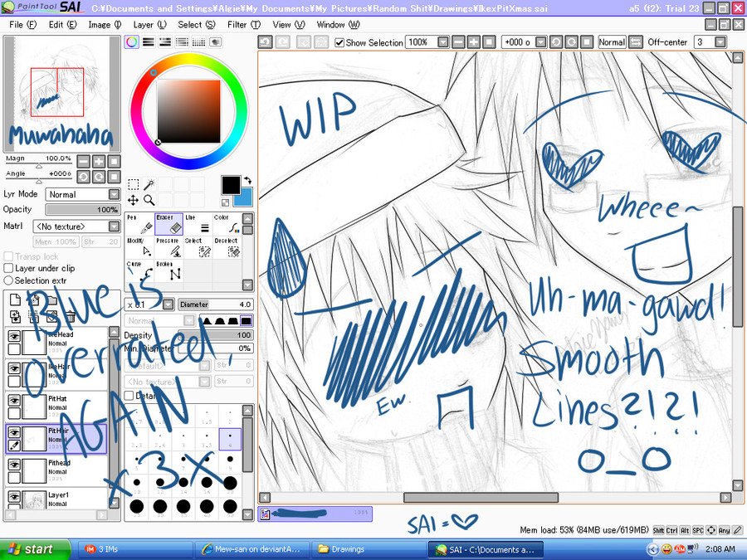The image size is (747, 560).
Task: Open the brush size multiplier dropdown
Action: (168, 304)
